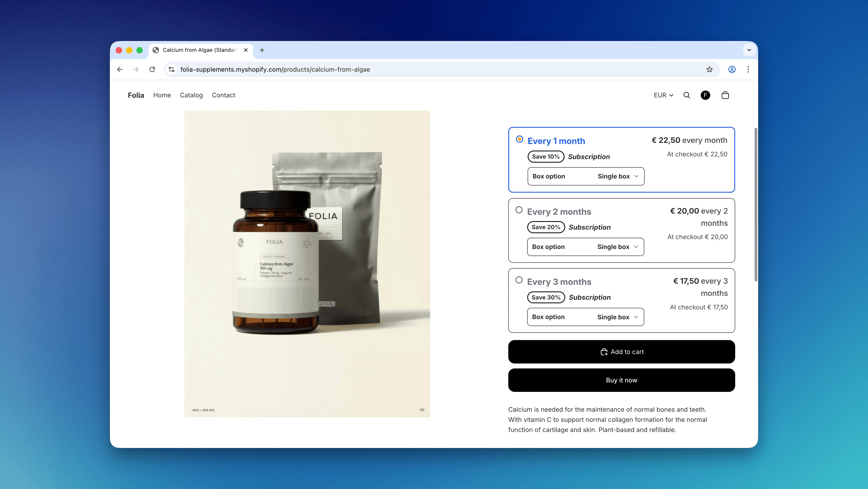Click the account avatar with letter F
This screenshot has height=489, width=868.
[x=705, y=96]
